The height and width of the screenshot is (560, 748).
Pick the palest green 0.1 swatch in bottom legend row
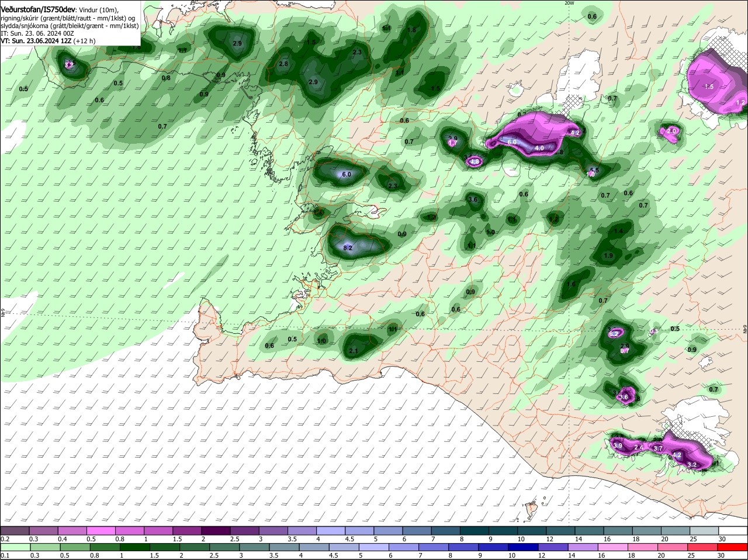pos(15,547)
